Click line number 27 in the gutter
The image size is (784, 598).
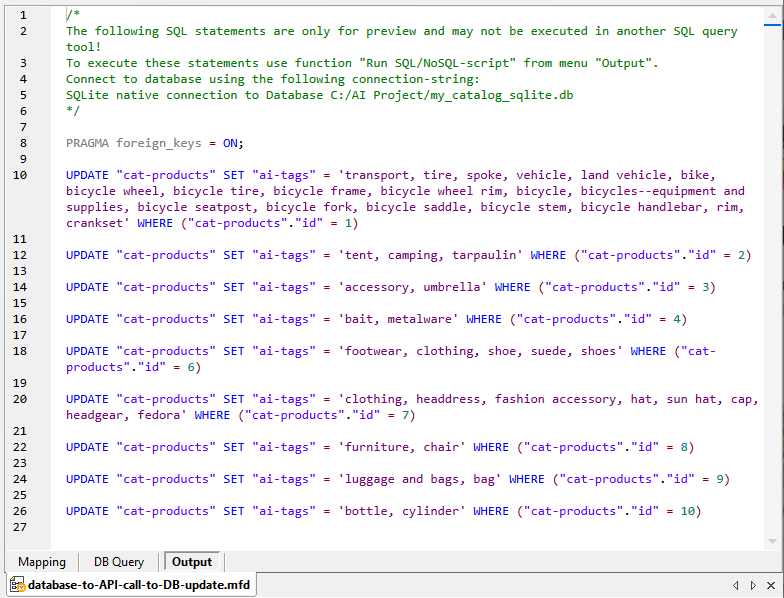click(21, 527)
